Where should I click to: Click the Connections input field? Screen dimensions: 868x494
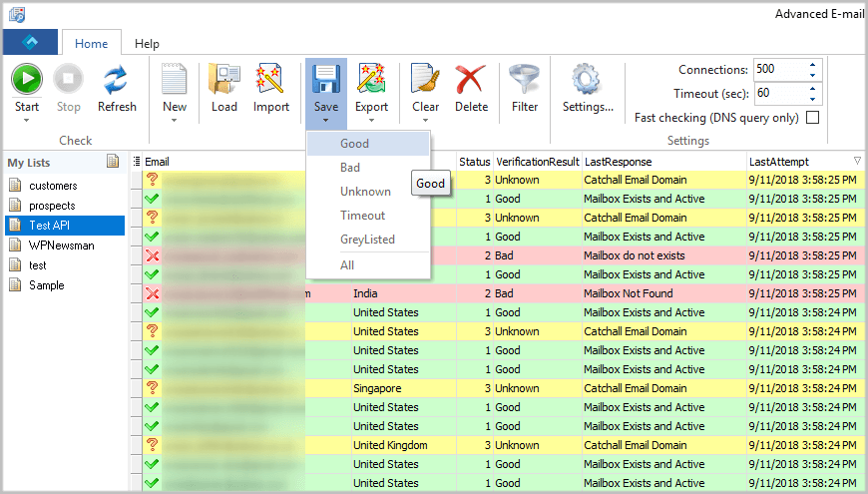click(780, 69)
